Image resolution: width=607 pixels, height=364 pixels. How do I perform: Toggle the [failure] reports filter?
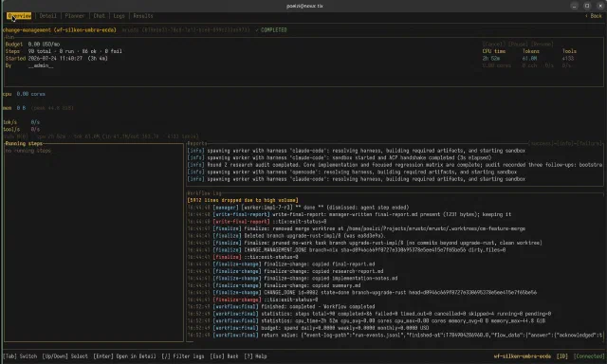click(589, 143)
